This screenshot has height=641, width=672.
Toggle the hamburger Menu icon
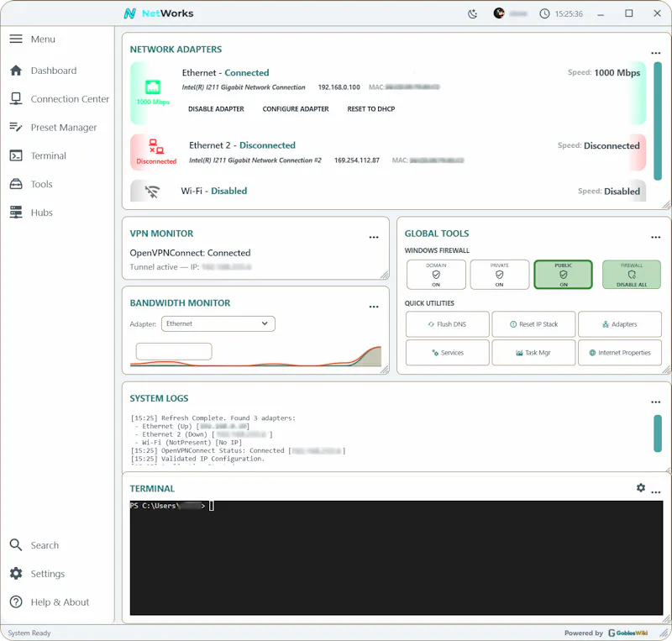16,39
